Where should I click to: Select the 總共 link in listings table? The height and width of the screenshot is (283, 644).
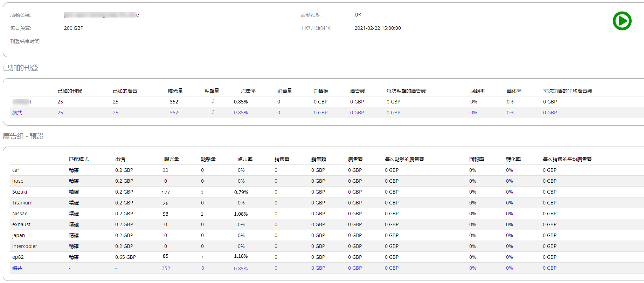tap(17, 113)
